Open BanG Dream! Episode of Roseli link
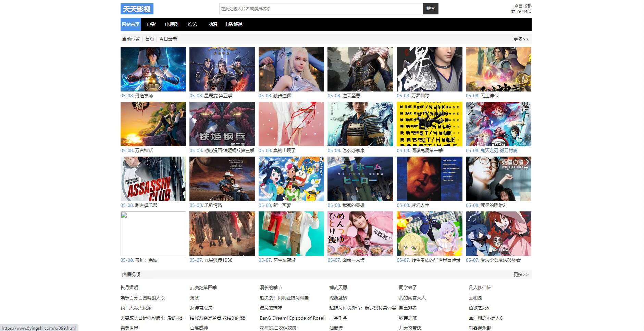 [x=293, y=318]
